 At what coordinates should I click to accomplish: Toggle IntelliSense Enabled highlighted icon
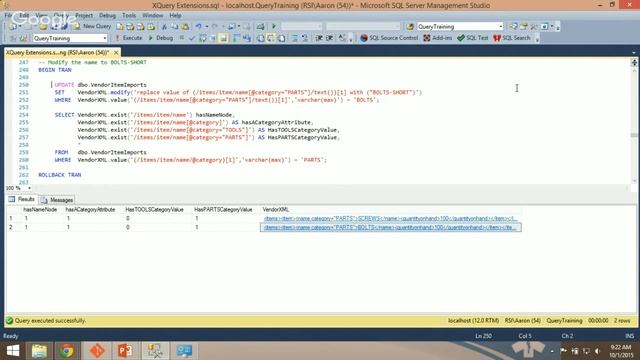pyautogui.click(x=223, y=38)
